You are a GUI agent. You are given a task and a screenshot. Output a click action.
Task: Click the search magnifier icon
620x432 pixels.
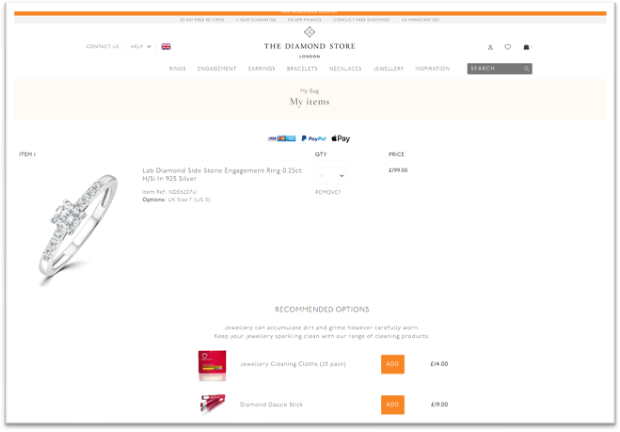526,69
